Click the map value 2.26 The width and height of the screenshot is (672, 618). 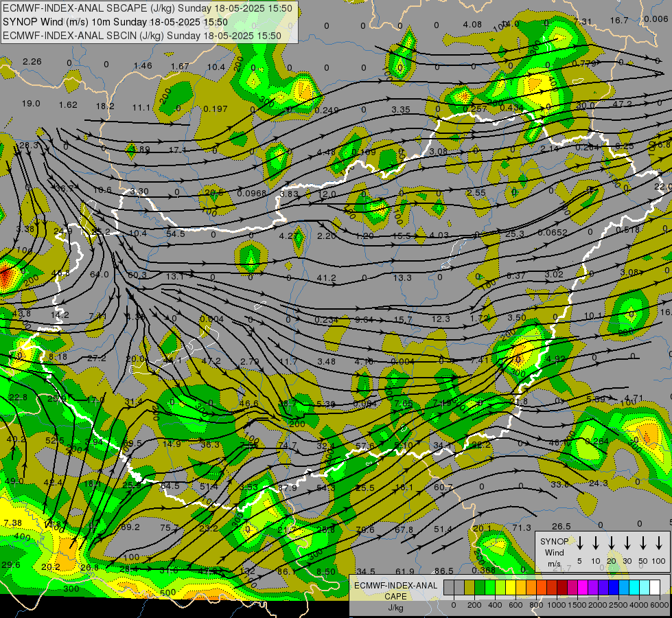[x=32, y=62]
